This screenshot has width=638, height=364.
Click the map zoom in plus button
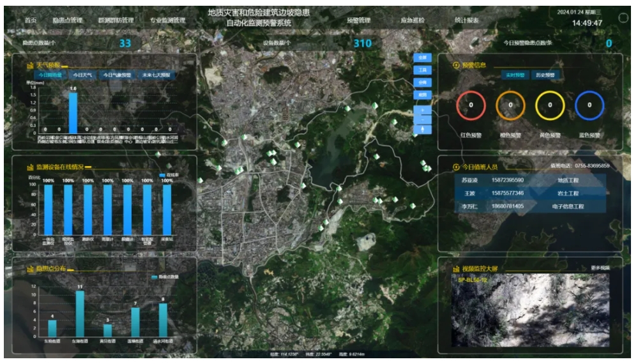pos(422,110)
